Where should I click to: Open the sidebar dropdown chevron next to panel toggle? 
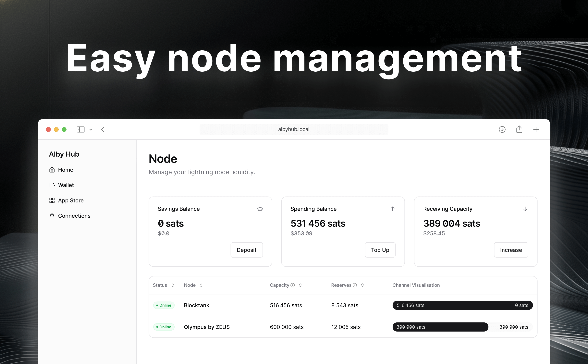point(91,129)
